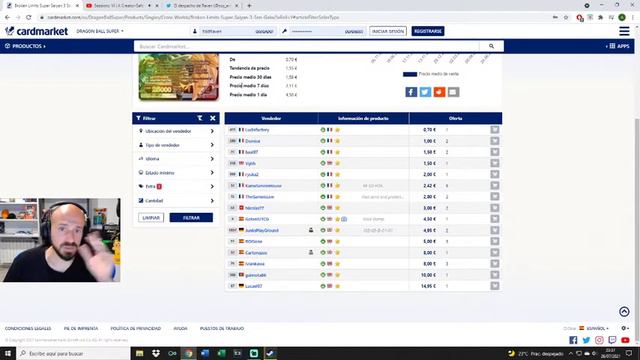Share product on Twitter
This screenshot has height=360, width=640.
tap(425, 92)
